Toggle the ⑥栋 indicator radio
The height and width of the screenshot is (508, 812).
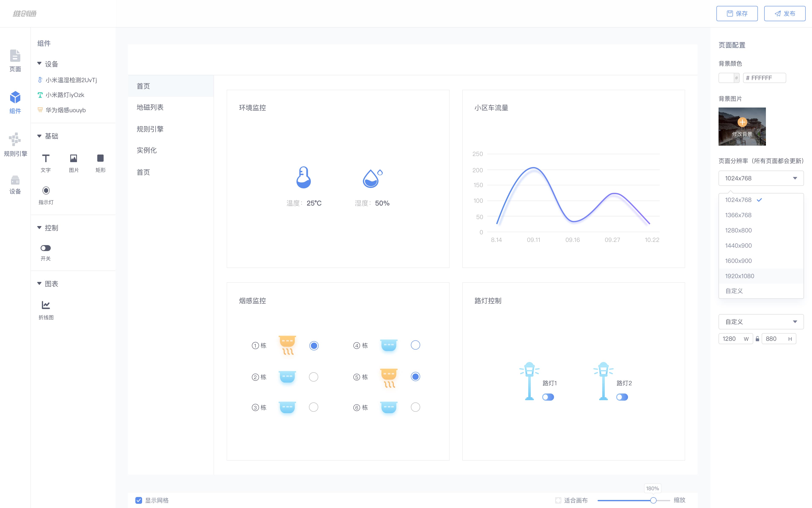(x=415, y=407)
